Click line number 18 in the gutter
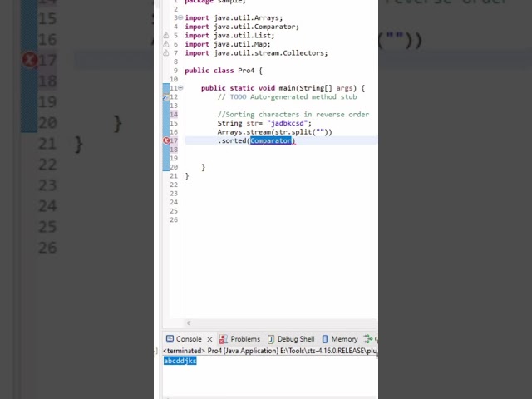532x399 pixels. 174,150
